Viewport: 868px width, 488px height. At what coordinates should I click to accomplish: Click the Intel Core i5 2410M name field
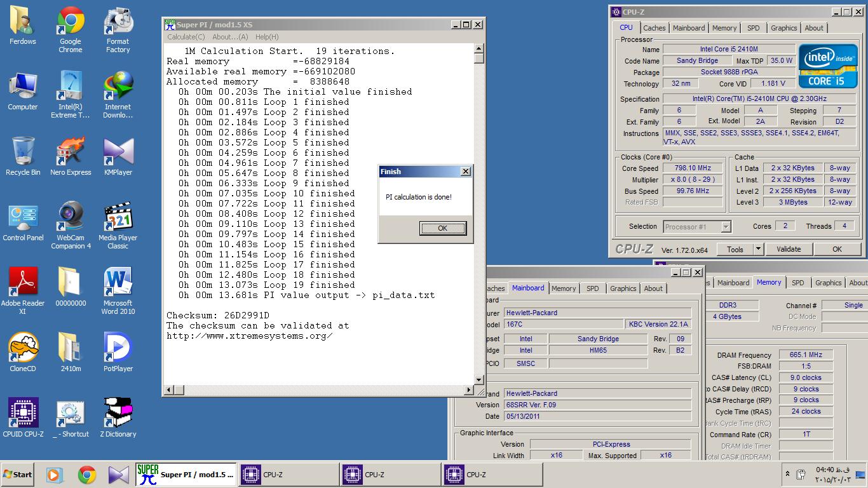point(729,49)
